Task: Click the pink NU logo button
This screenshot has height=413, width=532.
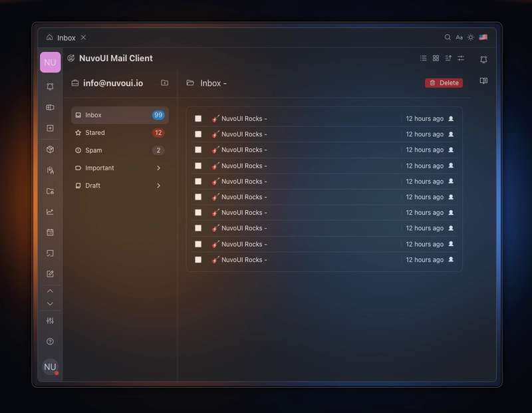Action: [x=51, y=62]
